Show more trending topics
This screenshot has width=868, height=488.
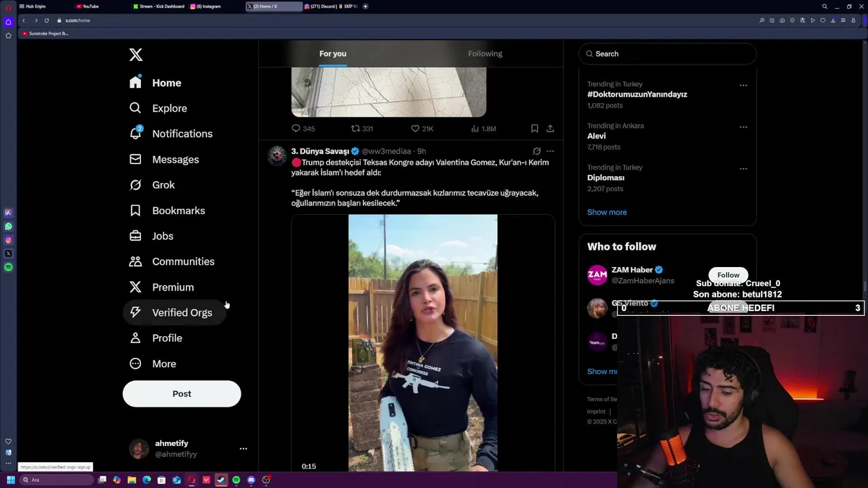(607, 212)
